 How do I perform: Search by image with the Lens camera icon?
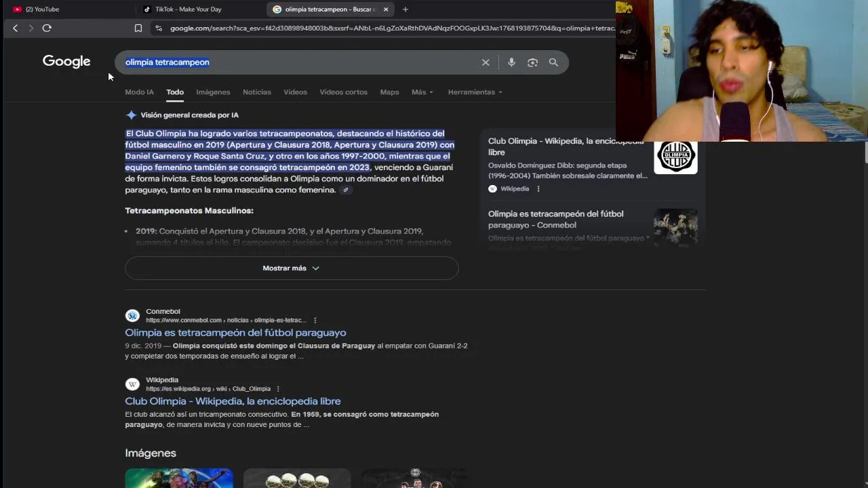pos(532,62)
